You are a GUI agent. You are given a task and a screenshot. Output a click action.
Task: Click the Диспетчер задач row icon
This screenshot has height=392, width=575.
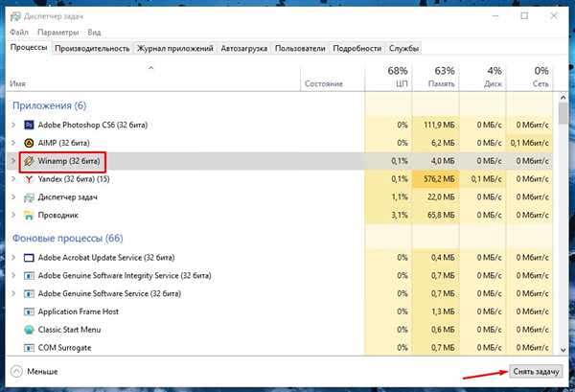click(x=29, y=197)
